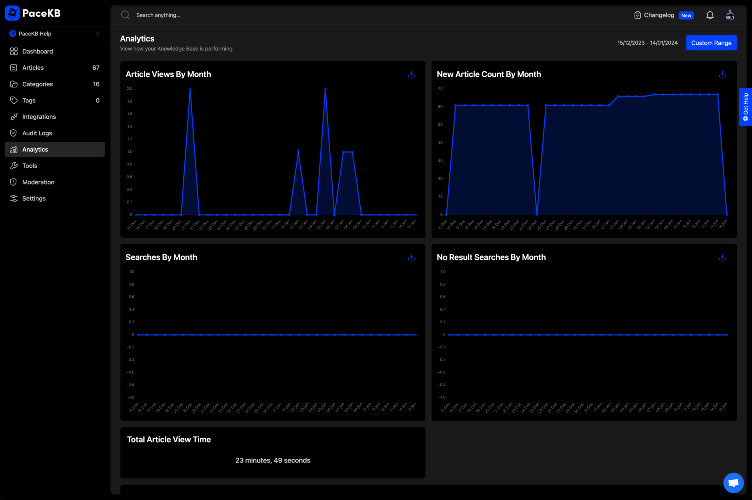
Task: Click the Integrations plug icon
Action: tap(14, 116)
